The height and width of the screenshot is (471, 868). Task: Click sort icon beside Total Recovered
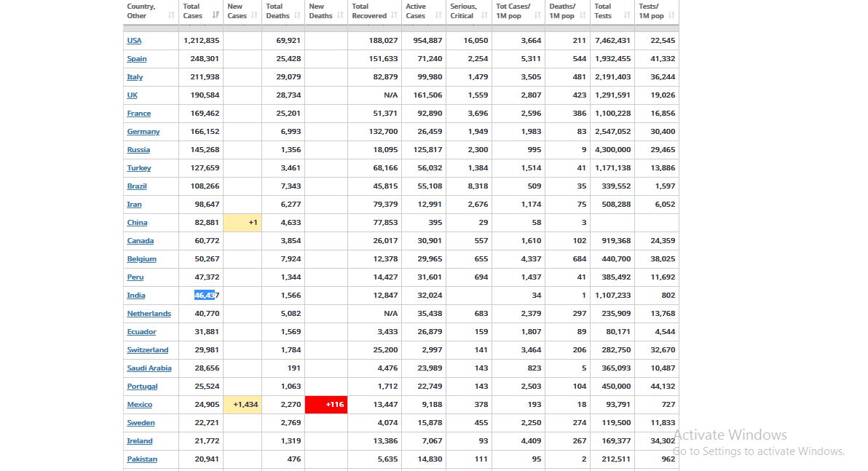click(394, 15)
